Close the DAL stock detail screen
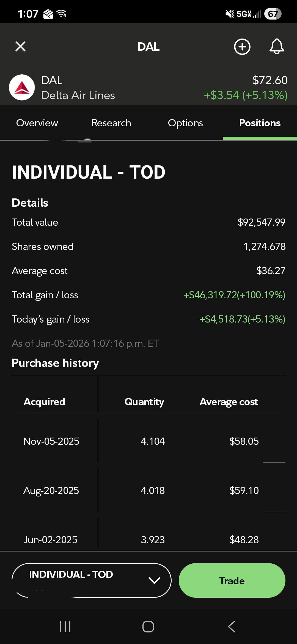Screen dimensions: 297x644 (21, 47)
